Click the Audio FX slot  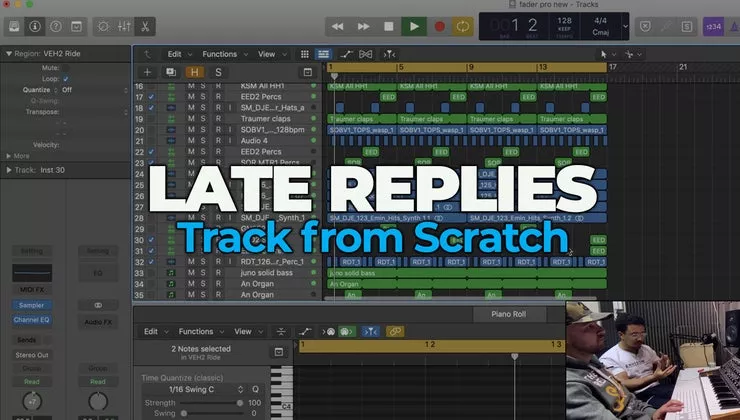click(x=98, y=322)
